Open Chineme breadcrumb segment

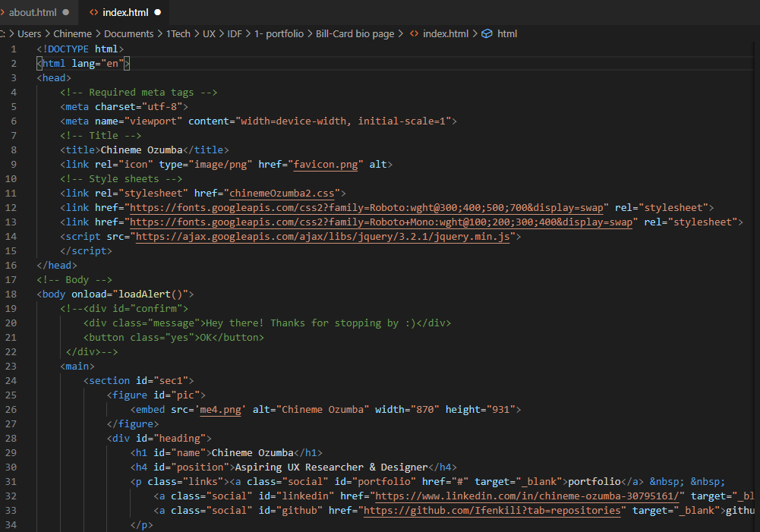[x=72, y=34]
